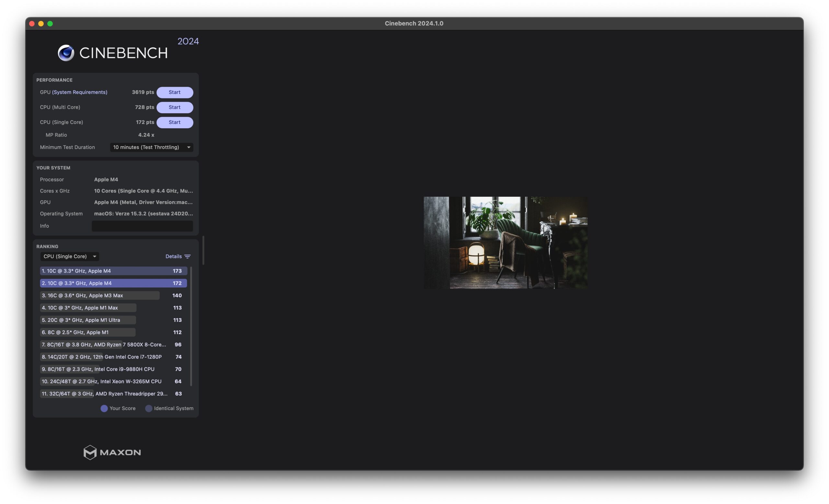Open the System Requirements link
Image resolution: width=829 pixels, height=504 pixels.
click(80, 92)
